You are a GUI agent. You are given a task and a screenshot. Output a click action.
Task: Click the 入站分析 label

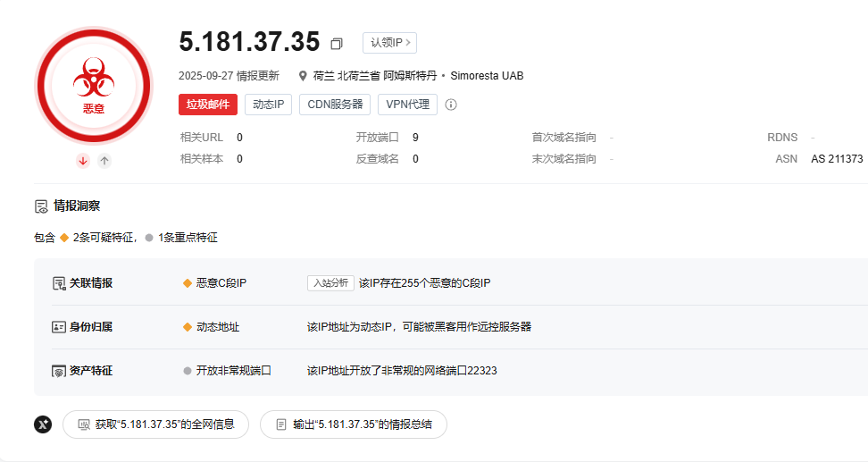coord(330,283)
